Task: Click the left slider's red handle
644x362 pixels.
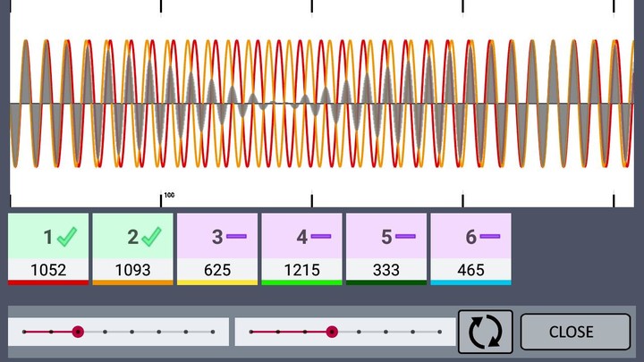Action: coord(78,332)
